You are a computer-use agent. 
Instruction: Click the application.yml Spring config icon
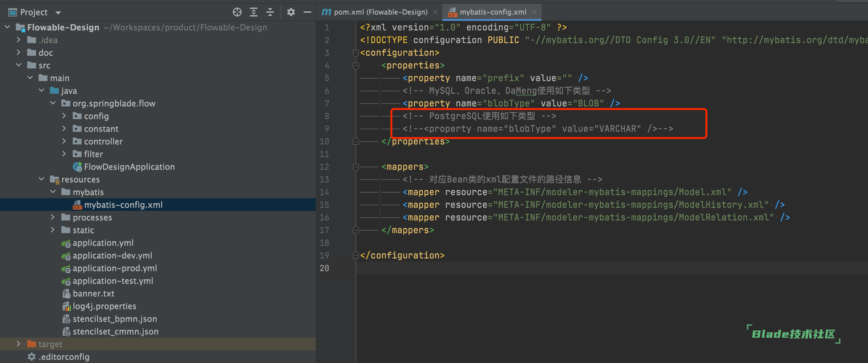point(66,243)
